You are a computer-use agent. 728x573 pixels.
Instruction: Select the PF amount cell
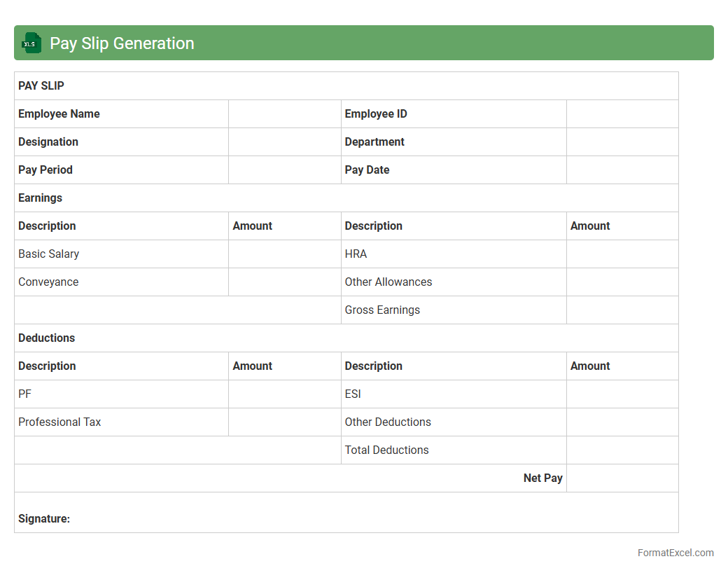pyautogui.click(x=284, y=394)
